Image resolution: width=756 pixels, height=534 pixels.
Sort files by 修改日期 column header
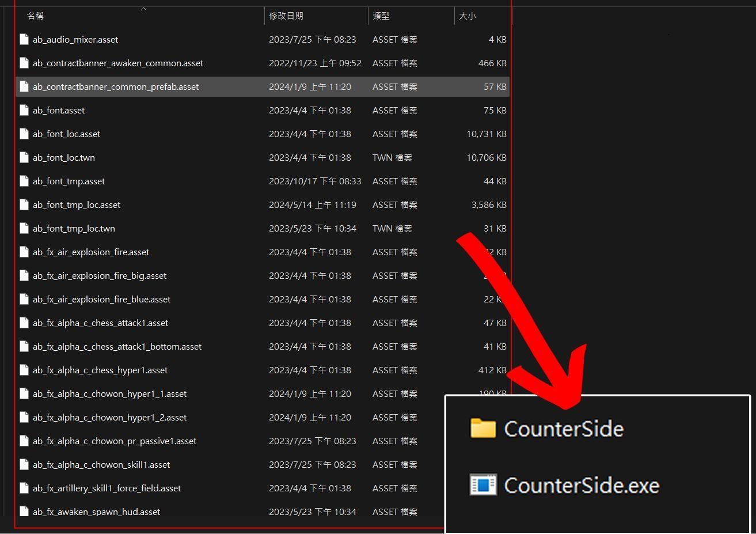click(x=286, y=16)
